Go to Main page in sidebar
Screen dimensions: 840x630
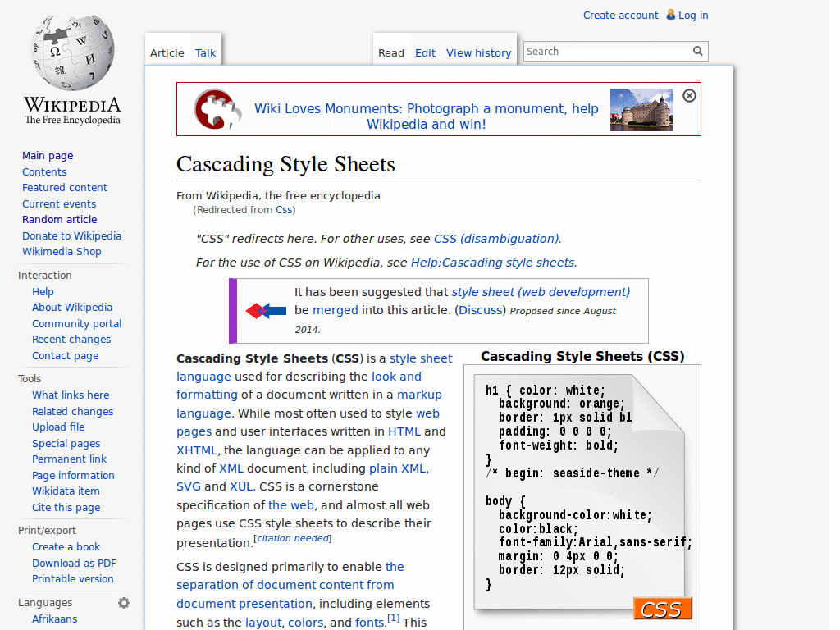pyautogui.click(x=48, y=156)
